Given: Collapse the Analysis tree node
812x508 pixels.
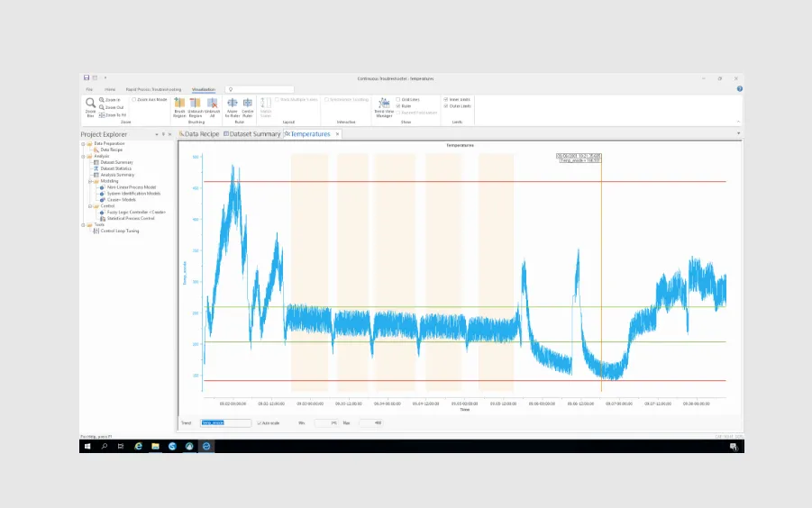Looking at the screenshot, I should 83,156.
